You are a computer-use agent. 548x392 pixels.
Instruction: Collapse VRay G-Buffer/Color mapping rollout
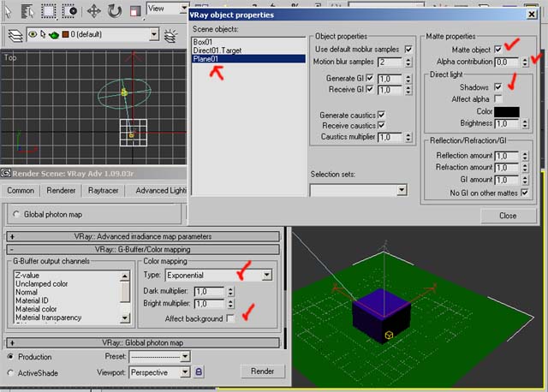point(143,249)
